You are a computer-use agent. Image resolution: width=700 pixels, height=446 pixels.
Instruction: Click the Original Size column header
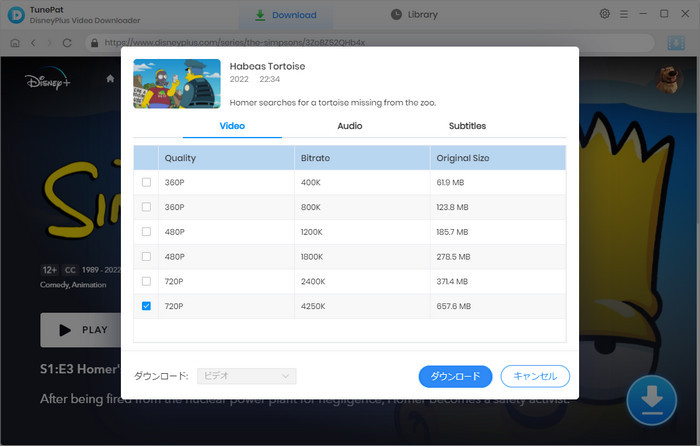[x=498, y=158]
